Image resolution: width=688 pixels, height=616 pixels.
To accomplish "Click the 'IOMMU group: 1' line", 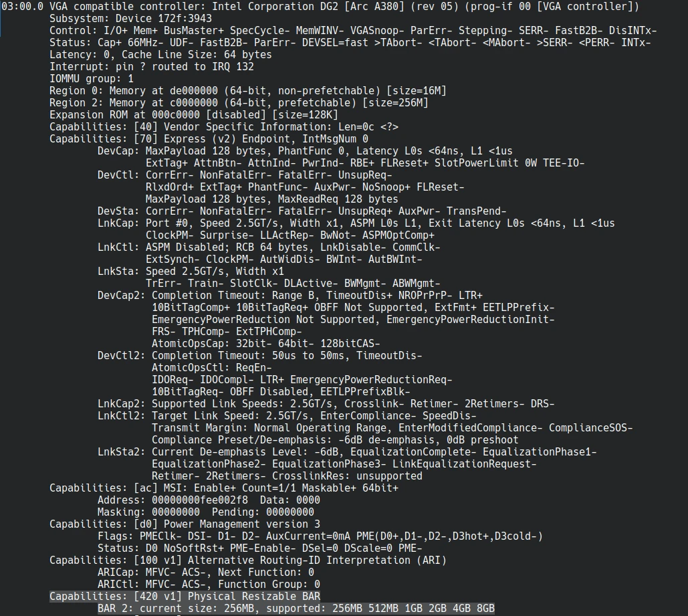I will (91, 78).
